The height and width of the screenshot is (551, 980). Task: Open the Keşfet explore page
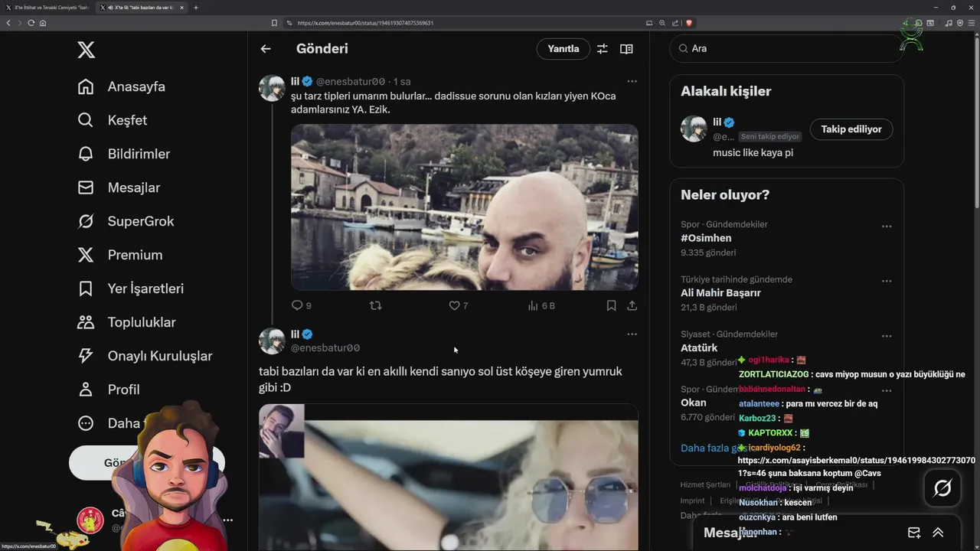point(113,120)
